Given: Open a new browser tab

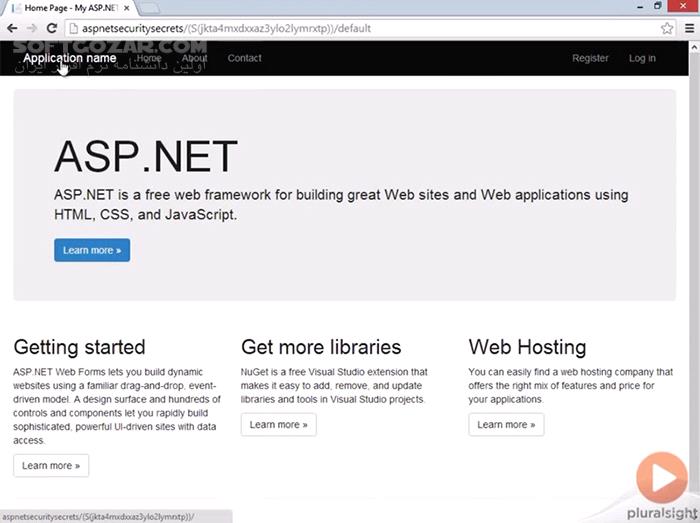Looking at the screenshot, I should tap(150, 8).
